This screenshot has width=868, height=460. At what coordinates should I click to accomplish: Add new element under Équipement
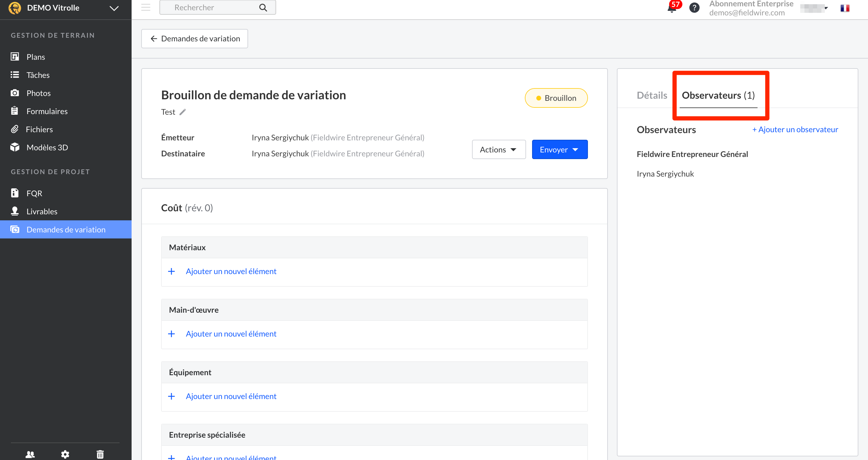[231, 396]
